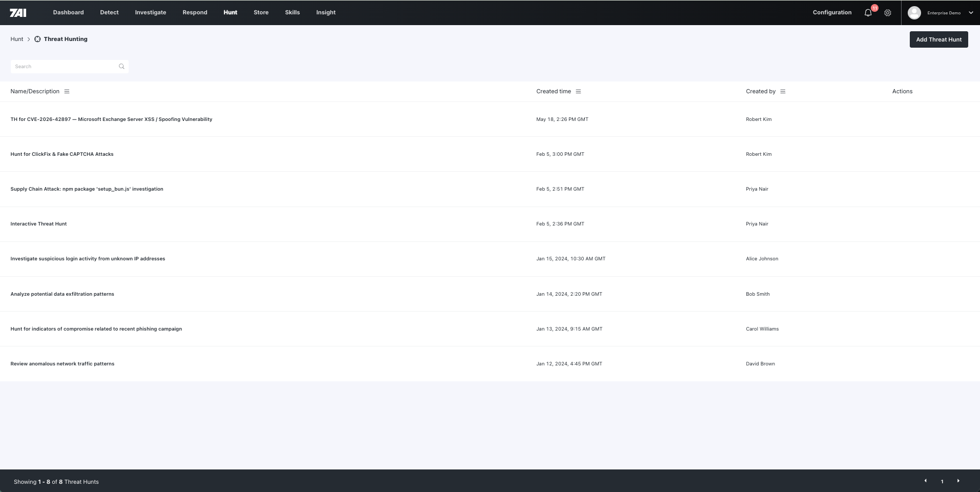This screenshot has height=492, width=980.
Task: Open the Dashboard menu
Action: click(68, 12)
